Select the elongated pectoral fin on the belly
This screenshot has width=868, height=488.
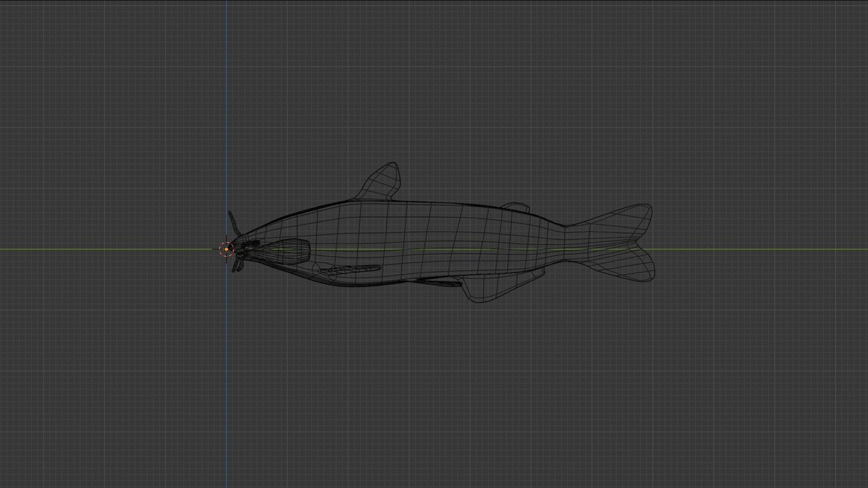pyautogui.click(x=349, y=270)
